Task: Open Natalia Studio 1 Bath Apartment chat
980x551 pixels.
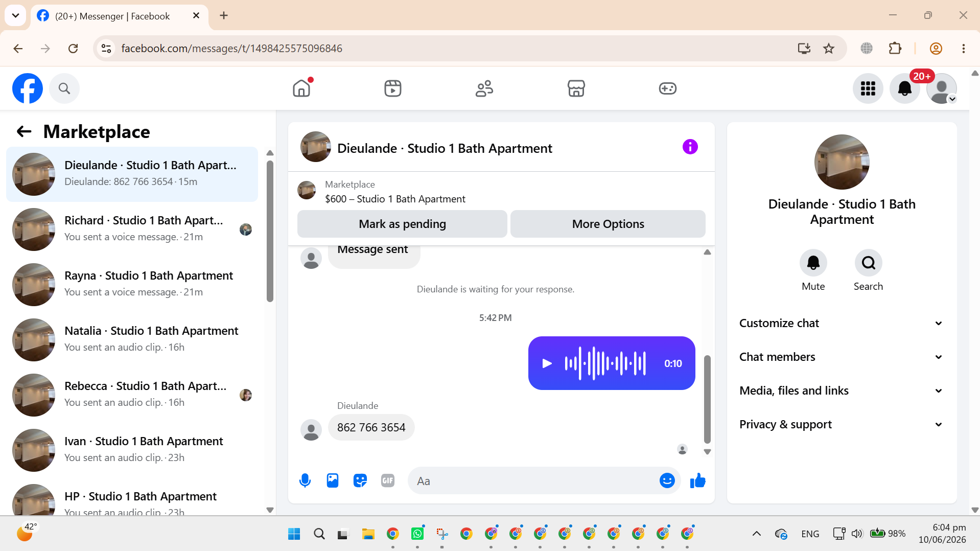Action: (132, 340)
